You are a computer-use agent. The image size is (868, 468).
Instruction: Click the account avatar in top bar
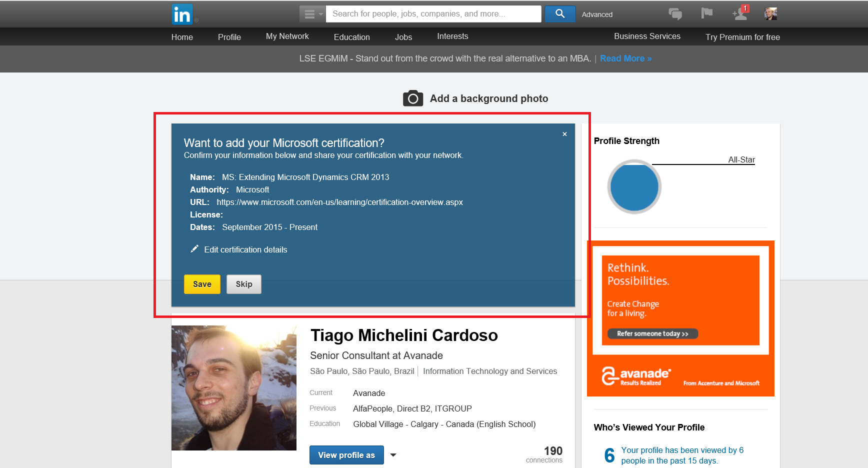point(770,14)
